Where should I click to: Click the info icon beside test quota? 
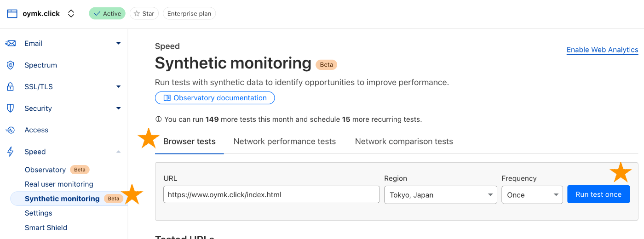pyautogui.click(x=158, y=119)
